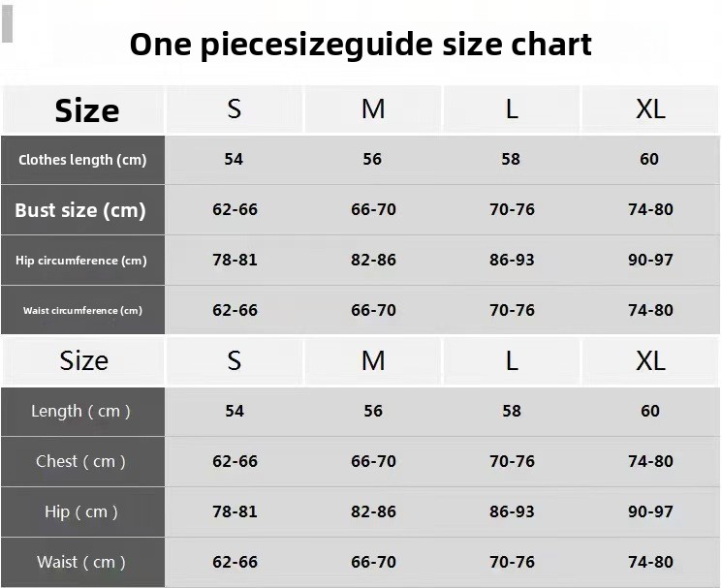
Task: Click the S column header in bottom table
Action: pyautogui.click(x=234, y=360)
